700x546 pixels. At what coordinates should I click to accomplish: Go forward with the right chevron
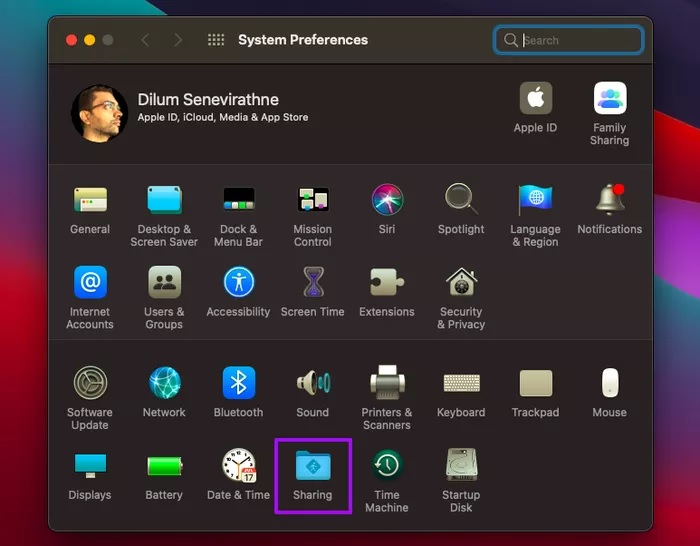point(178,40)
